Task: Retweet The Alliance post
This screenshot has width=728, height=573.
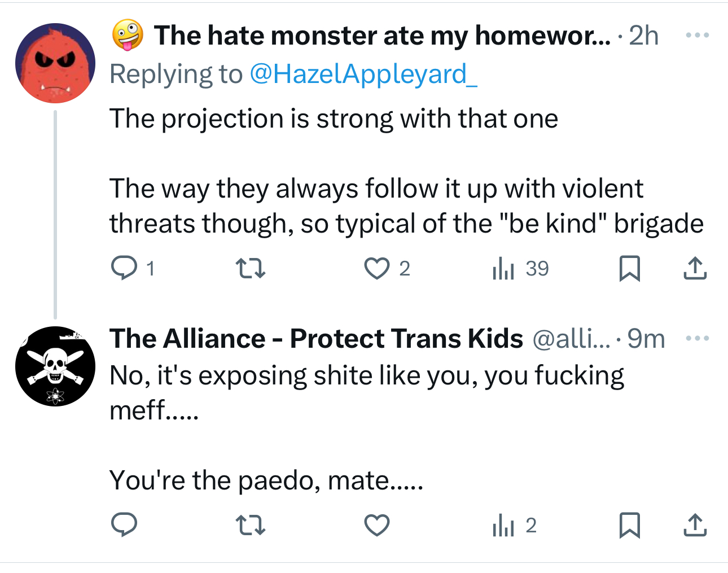Action: [x=250, y=525]
